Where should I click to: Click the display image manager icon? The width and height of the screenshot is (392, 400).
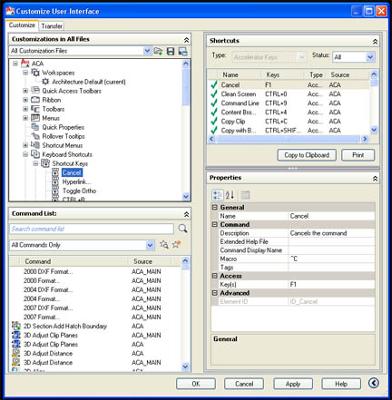click(183, 51)
